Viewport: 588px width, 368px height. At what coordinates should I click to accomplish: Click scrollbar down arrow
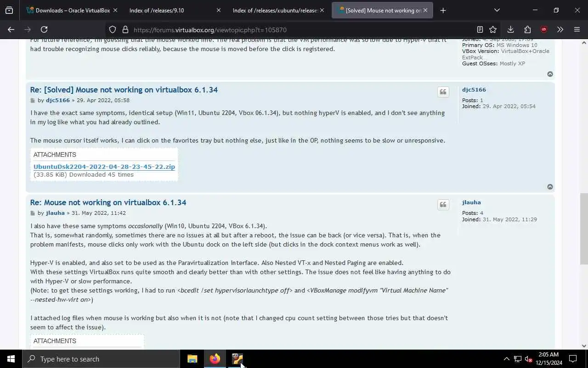(x=584, y=345)
